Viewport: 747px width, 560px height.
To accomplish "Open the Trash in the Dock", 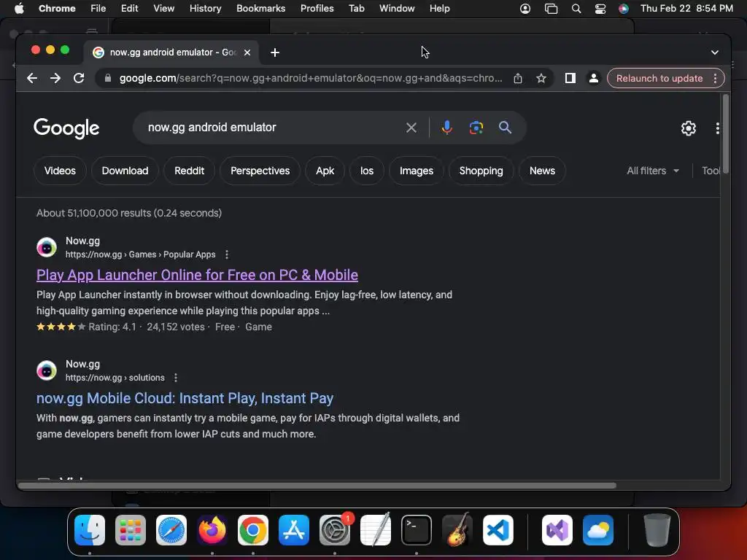I will (x=657, y=530).
